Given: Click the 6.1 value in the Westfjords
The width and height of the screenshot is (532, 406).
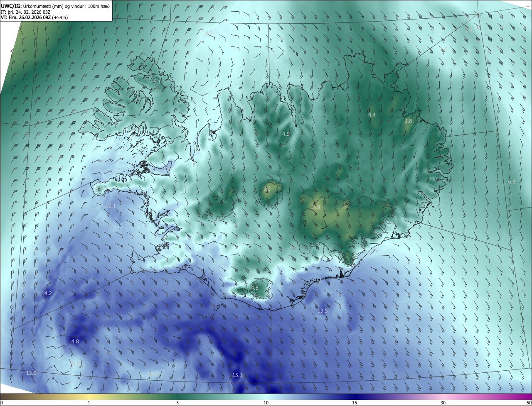Looking at the screenshot, I should (157, 82).
